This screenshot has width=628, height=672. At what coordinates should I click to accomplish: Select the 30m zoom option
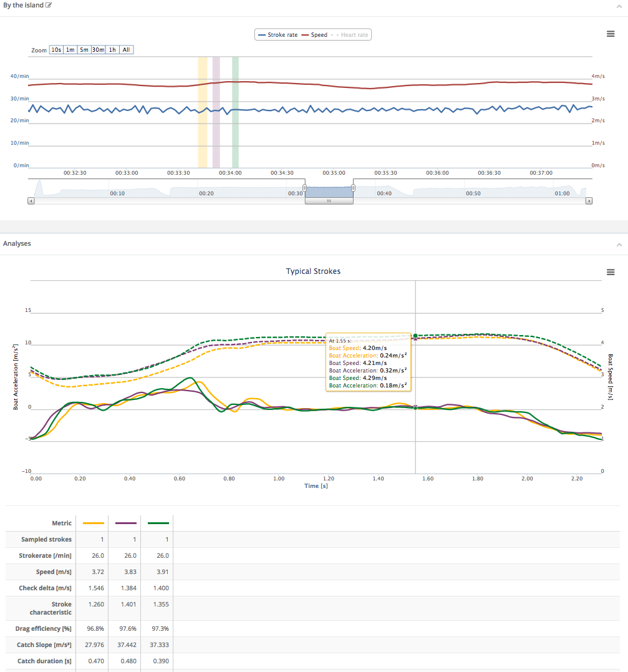98,50
